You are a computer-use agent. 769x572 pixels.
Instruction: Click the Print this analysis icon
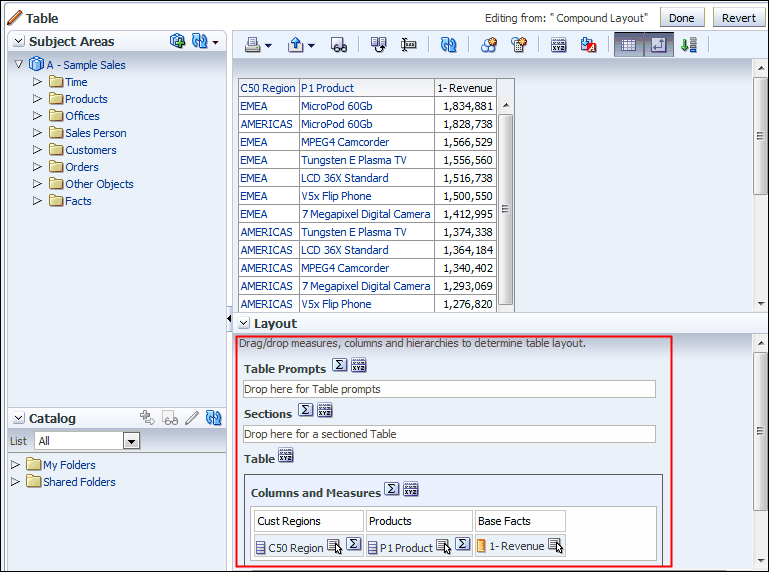[x=253, y=45]
